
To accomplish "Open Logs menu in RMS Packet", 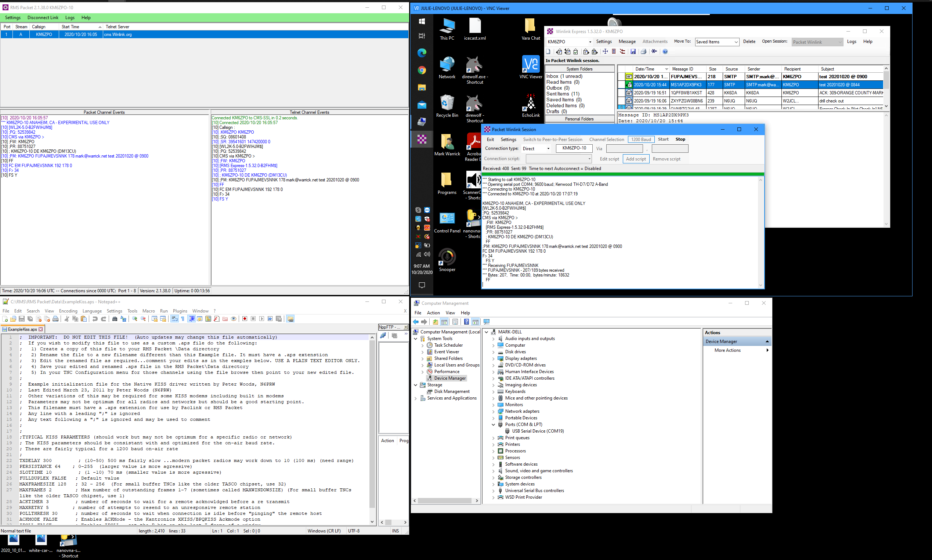I will tap(70, 17).
